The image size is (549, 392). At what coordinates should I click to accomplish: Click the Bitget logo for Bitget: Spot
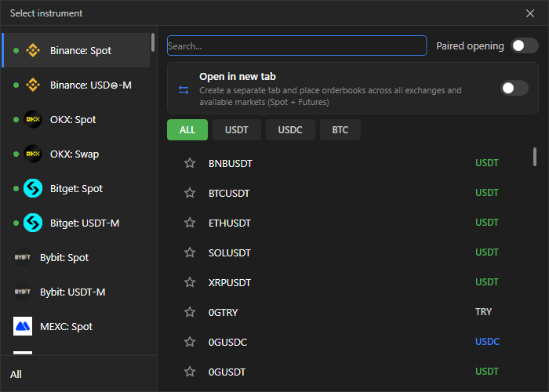tap(33, 188)
